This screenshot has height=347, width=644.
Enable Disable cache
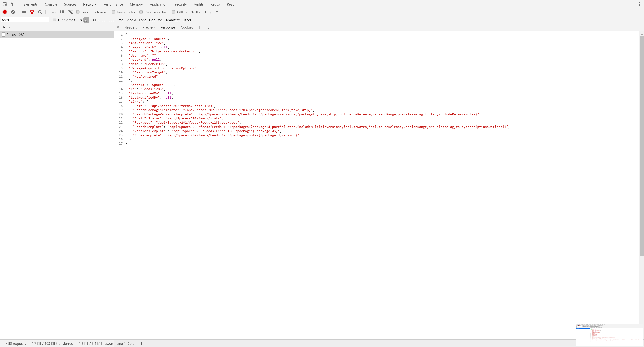click(141, 12)
